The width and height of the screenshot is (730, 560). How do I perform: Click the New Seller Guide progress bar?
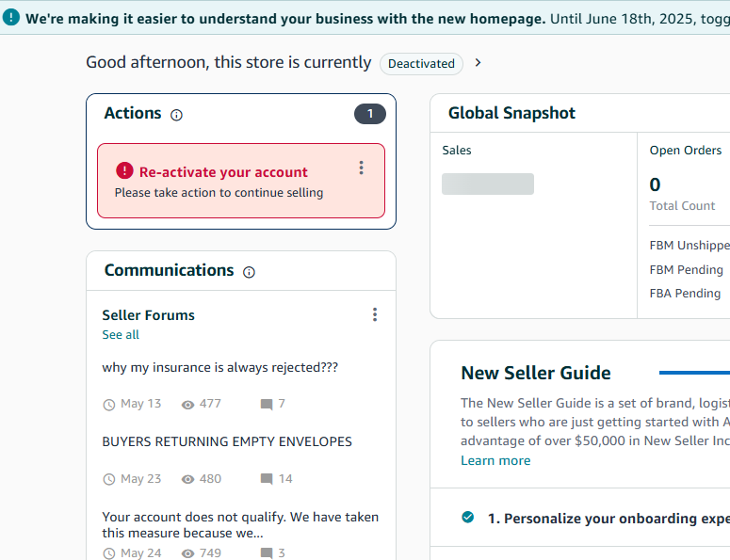point(694,373)
